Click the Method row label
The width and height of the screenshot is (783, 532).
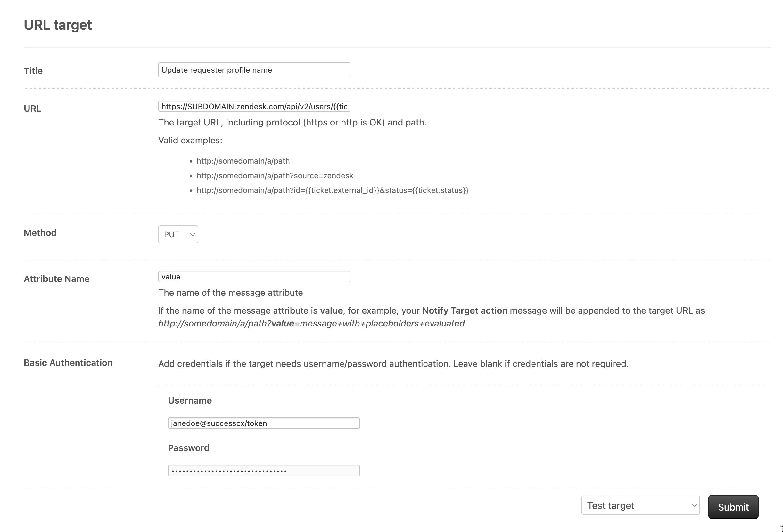pyautogui.click(x=40, y=233)
